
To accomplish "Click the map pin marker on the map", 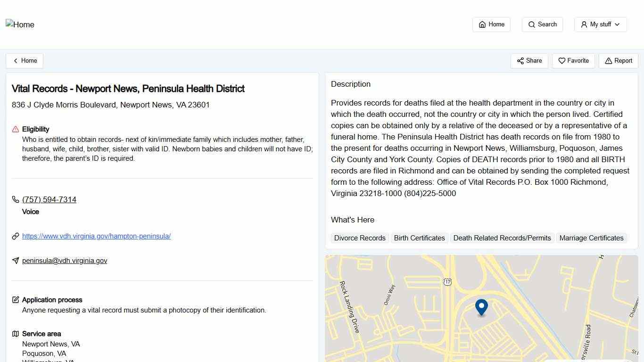I will click(481, 307).
